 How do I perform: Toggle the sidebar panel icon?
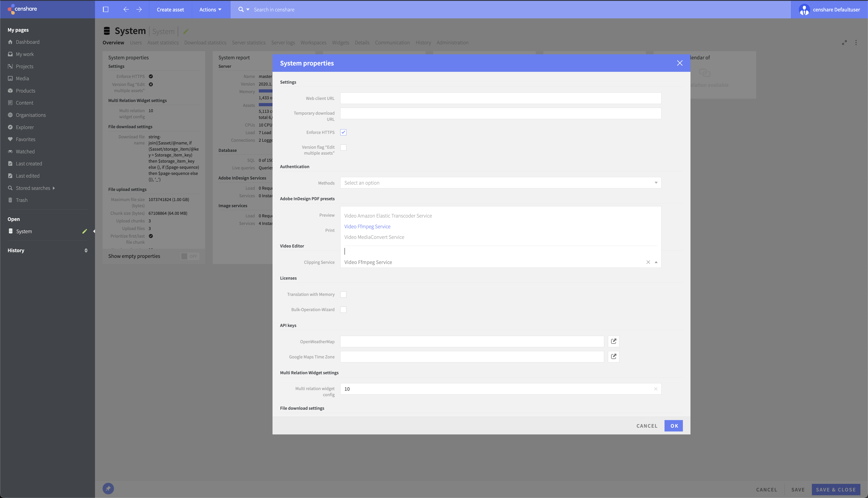pos(106,10)
